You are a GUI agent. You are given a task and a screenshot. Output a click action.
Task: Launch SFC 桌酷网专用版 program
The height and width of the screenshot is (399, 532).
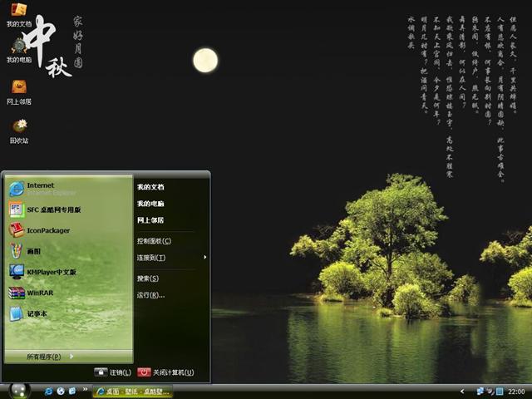click(x=45, y=209)
